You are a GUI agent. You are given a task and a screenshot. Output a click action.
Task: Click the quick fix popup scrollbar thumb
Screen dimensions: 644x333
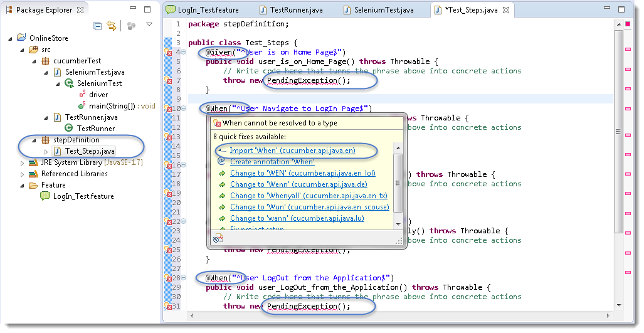coord(398,182)
